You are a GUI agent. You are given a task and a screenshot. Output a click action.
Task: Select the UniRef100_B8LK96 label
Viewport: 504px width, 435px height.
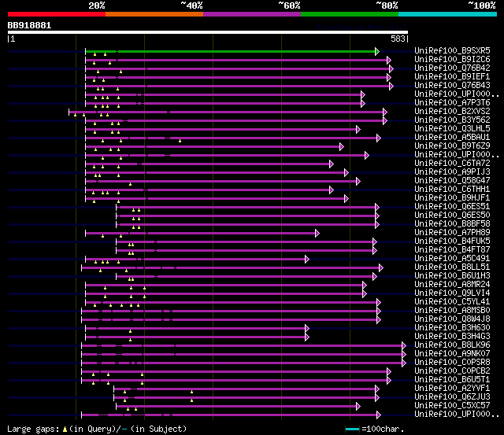point(452,345)
